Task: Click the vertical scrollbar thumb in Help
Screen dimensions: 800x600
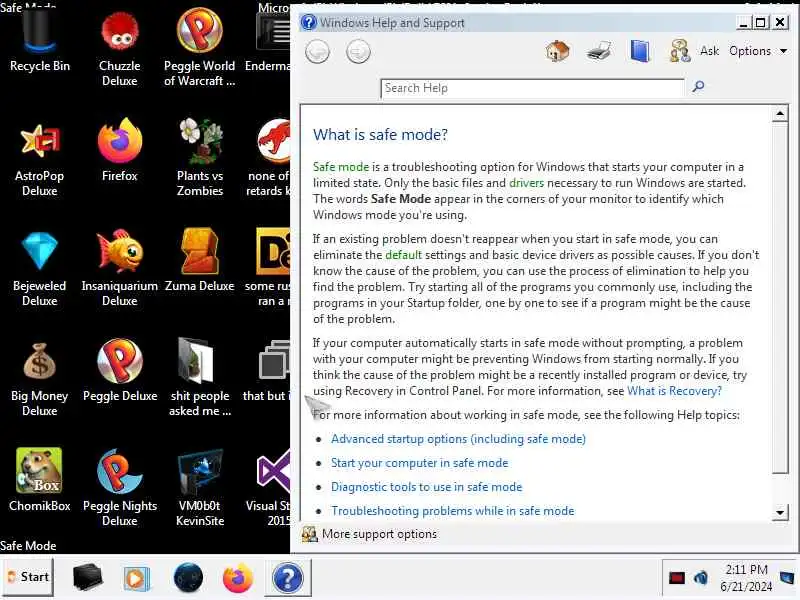Action: (780, 299)
